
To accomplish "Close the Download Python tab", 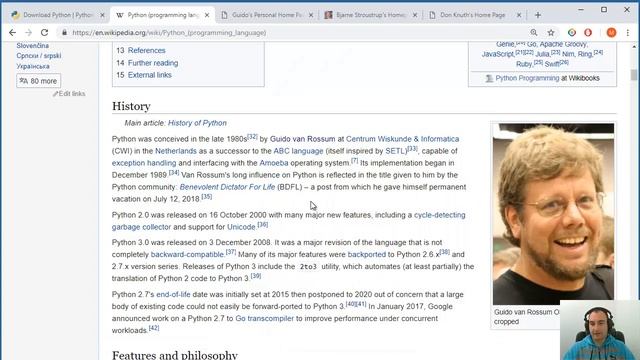I will tap(102, 15).
